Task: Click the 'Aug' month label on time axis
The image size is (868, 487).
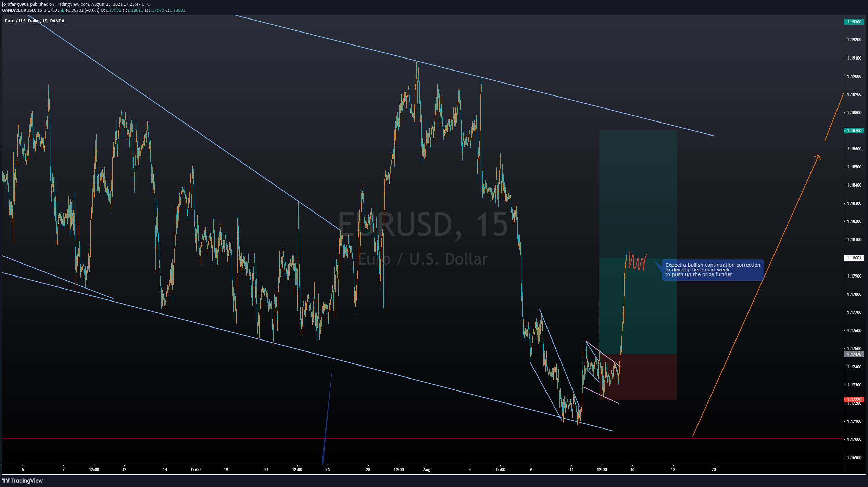Action: (x=427, y=470)
